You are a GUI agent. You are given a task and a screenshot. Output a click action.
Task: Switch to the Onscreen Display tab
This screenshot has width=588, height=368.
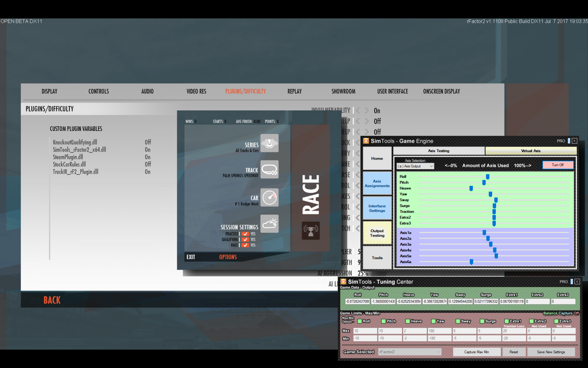[441, 91]
